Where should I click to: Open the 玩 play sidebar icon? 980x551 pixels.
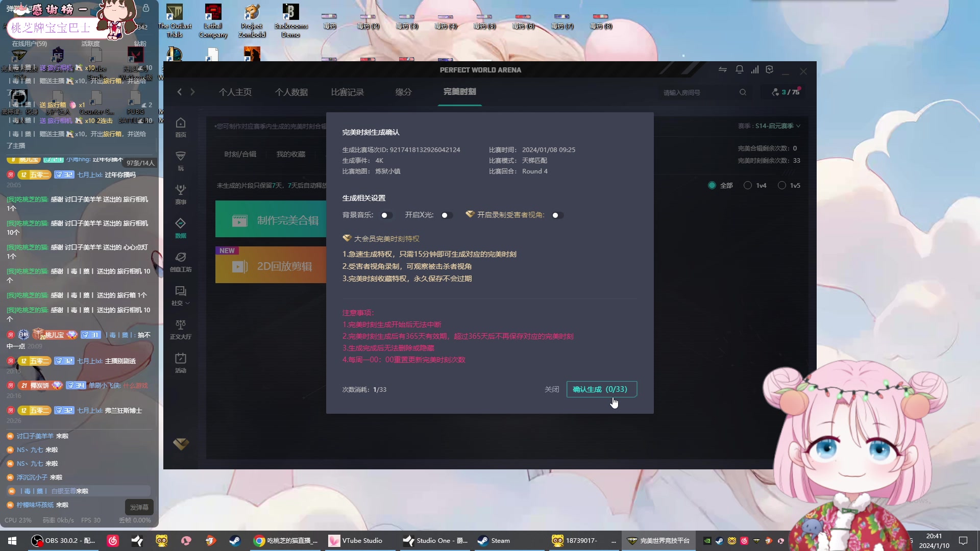pyautogui.click(x=181, y=161)
